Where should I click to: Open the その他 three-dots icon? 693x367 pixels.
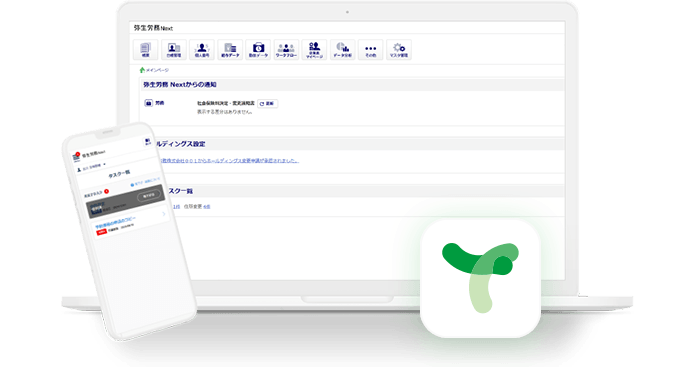370,50
